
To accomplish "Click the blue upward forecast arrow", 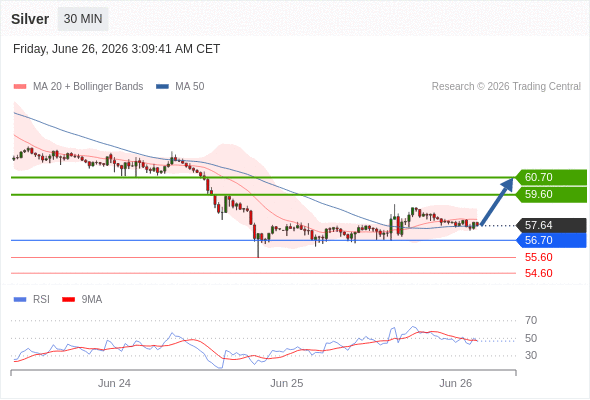I will [497, 202].
